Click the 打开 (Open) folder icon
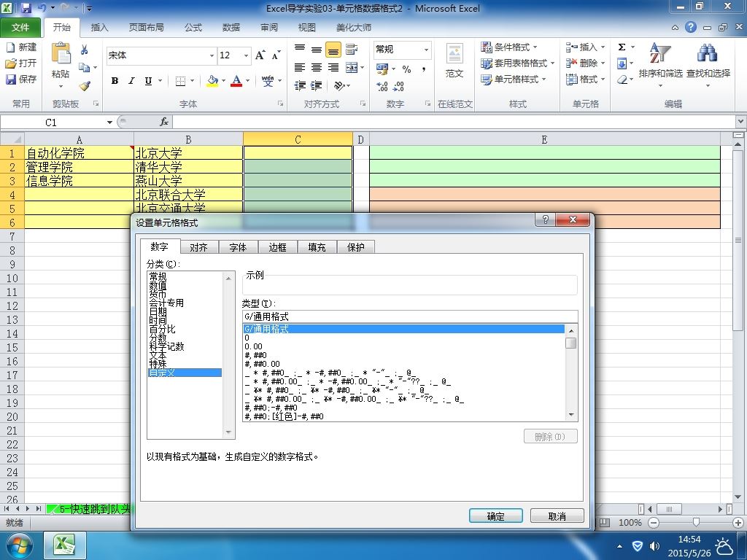The height and width of the screenshot is (560, 747). click(x=10, y=63)
